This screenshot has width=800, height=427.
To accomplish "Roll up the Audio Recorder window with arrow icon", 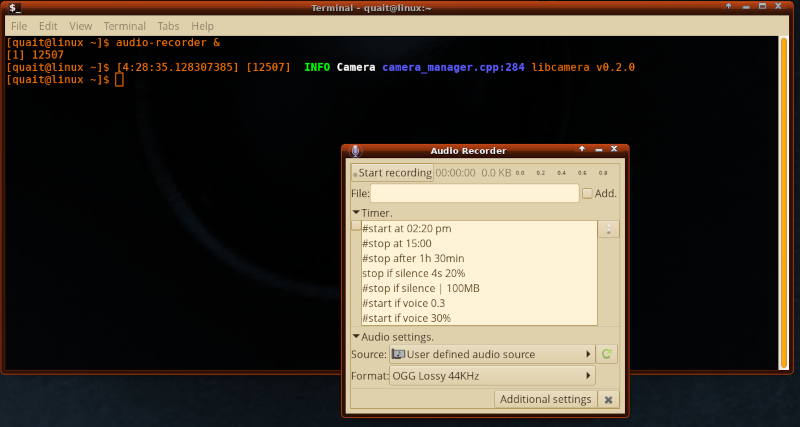I will point(582,149).
